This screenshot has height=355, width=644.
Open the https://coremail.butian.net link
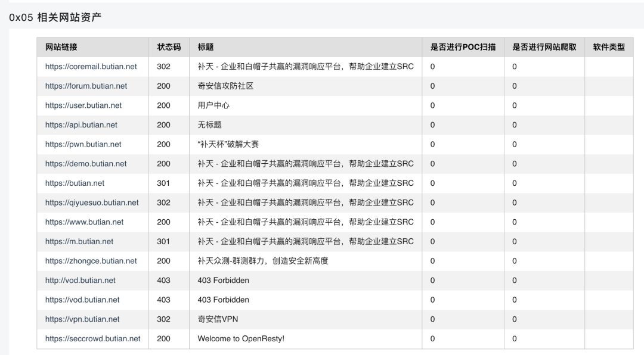(91, 67)
